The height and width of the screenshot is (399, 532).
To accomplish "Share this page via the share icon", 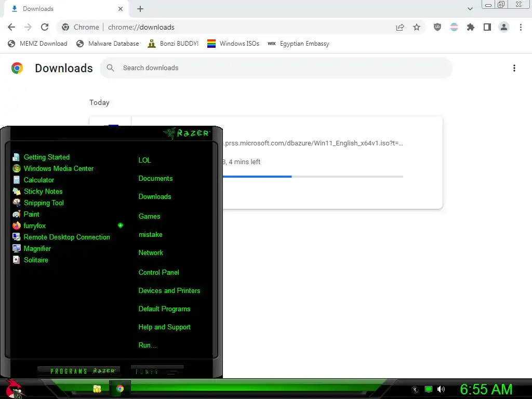I will (400, 27).
